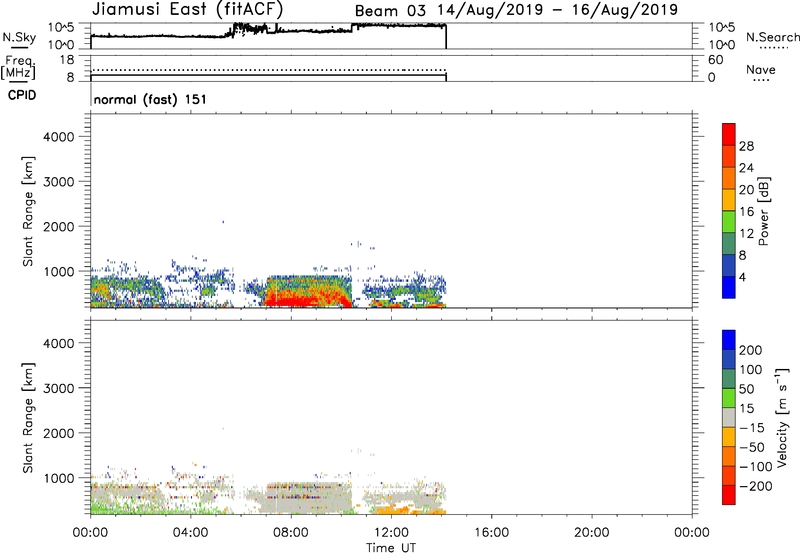The width and height of the screenshot is (800, 554).
Task: Click the "08:00" time tick label
Action: [291, 533]
